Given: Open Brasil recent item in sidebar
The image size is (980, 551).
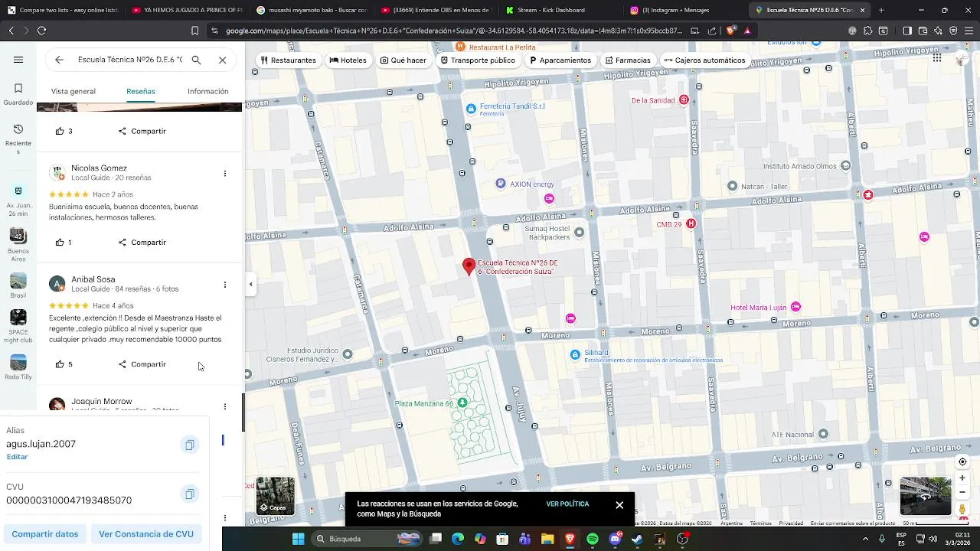Looking at the screenshot, I should 18,285.
